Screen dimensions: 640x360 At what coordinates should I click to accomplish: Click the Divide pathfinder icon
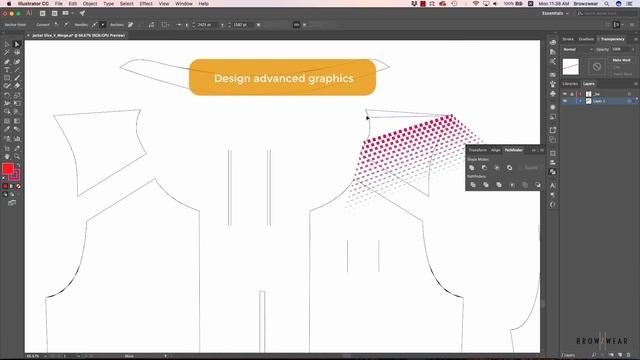(473, 185)
